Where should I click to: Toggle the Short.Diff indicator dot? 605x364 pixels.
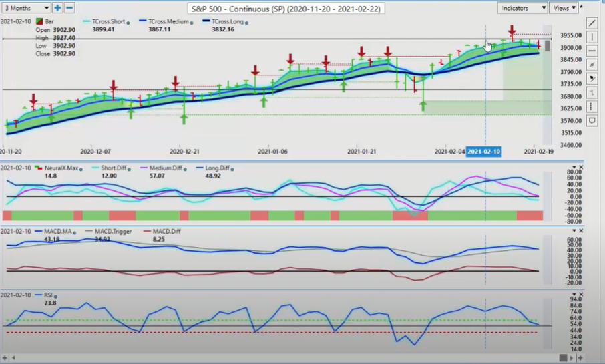point(129,169)
